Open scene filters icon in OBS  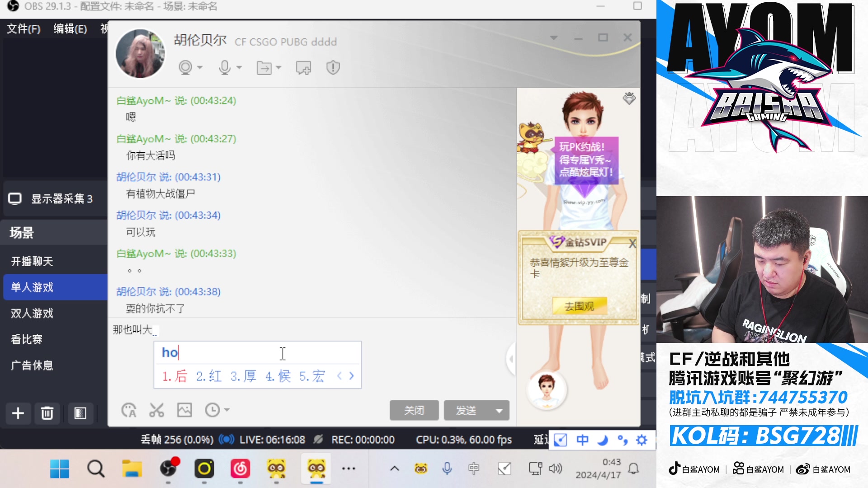(80, 413)
